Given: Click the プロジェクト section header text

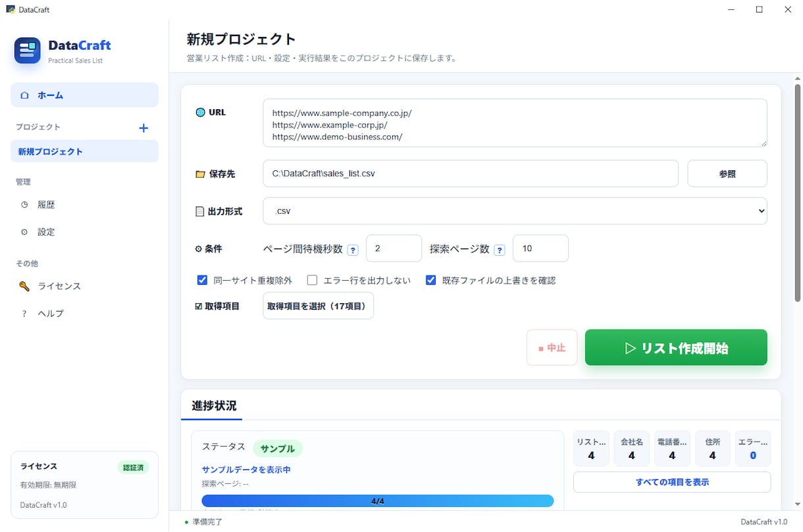Looking at the screenshot, I should pos(38,127).
